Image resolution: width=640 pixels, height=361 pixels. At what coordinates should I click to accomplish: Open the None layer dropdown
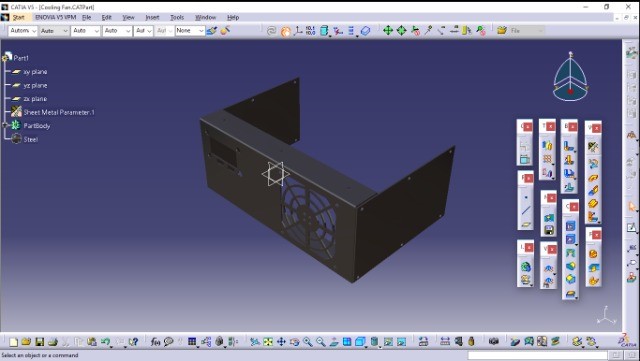point(190,31)
